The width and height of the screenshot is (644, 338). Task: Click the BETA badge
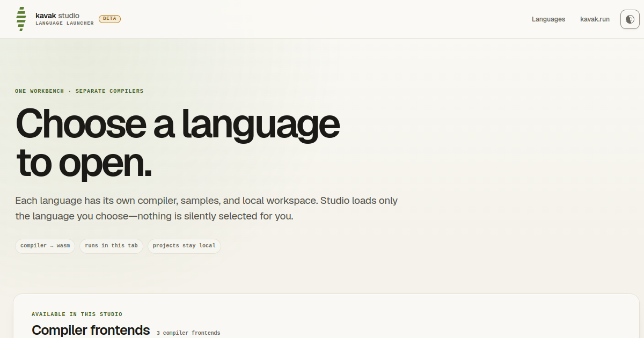pyautogui.click(x=109, y=19)
